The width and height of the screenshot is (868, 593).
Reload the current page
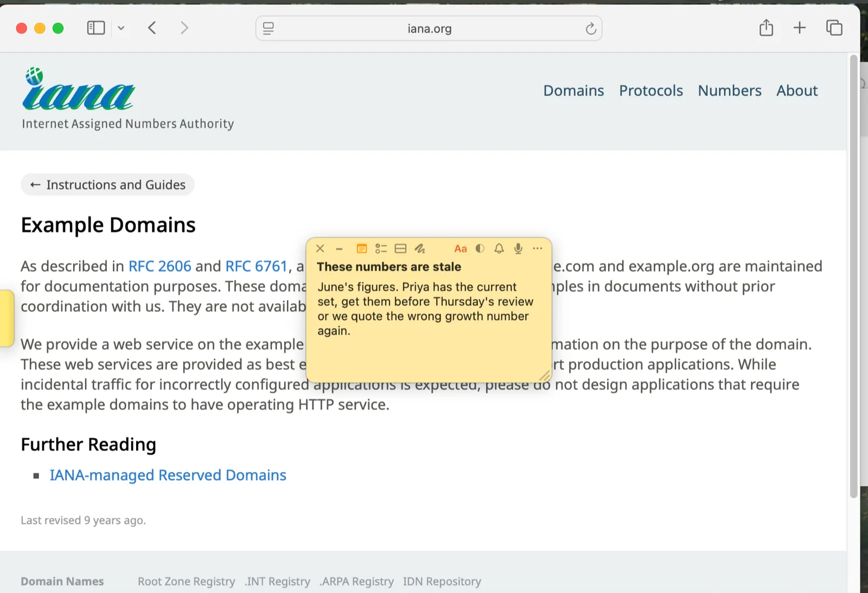coord(591,28)
